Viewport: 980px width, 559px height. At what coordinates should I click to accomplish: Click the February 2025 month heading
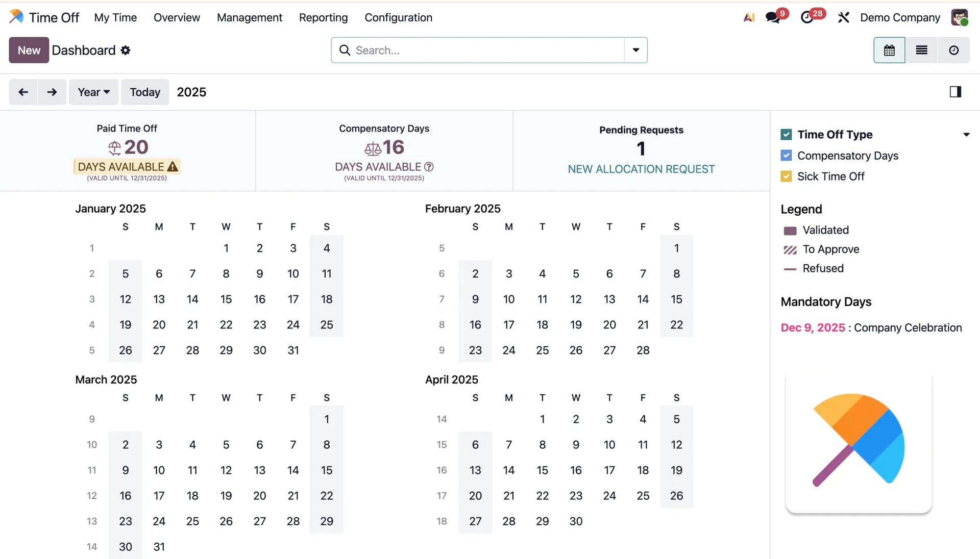462,209
